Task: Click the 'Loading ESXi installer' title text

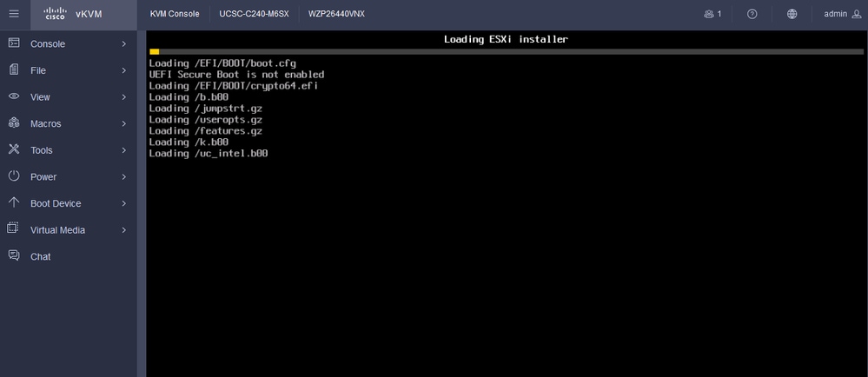Action: point(506,39)
